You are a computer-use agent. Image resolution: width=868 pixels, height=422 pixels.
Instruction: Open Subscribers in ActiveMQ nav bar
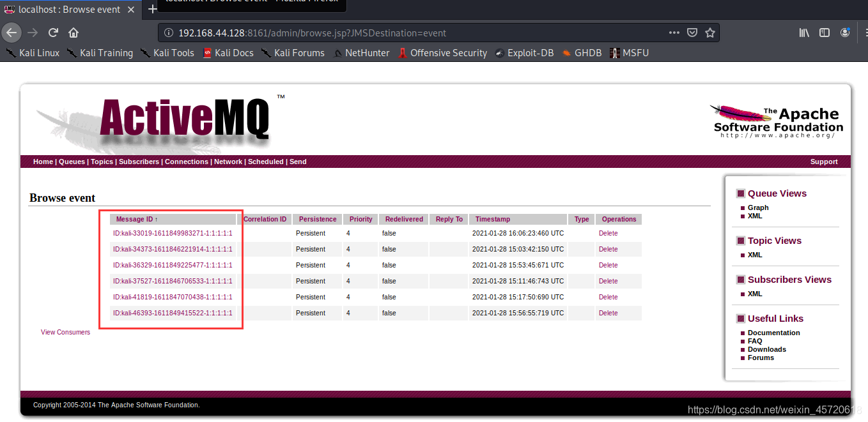139,162
